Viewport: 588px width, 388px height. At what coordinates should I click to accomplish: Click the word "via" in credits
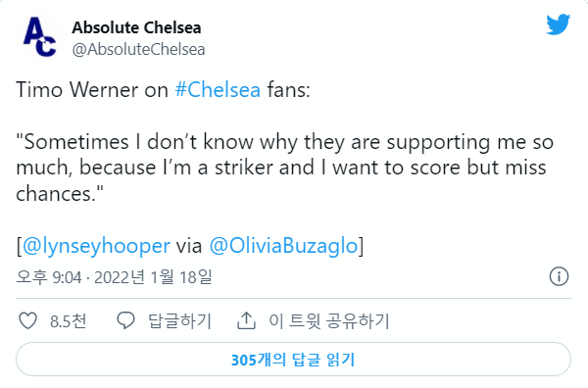tap(189, 246)
